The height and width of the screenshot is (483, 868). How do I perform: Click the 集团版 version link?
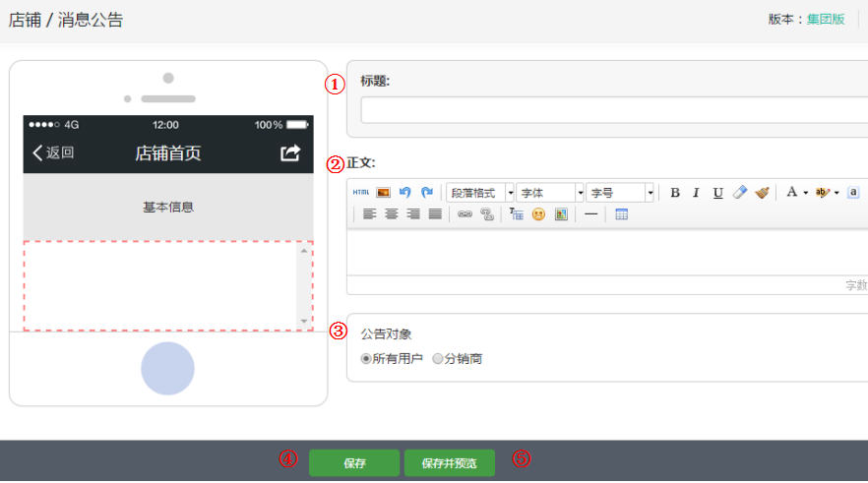[x=826, y=19]
